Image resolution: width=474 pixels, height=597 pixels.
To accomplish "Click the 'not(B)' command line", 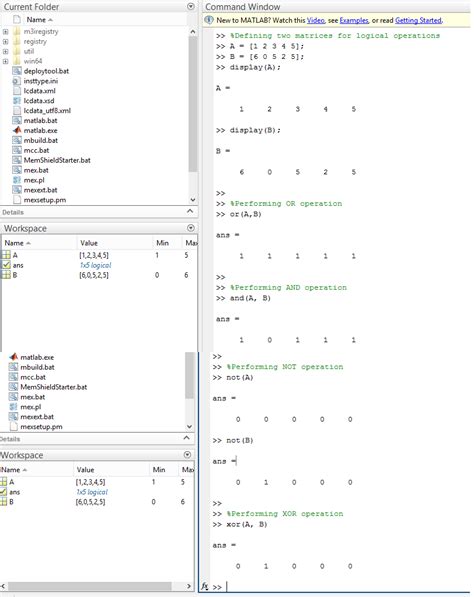I will click(239, 440).
